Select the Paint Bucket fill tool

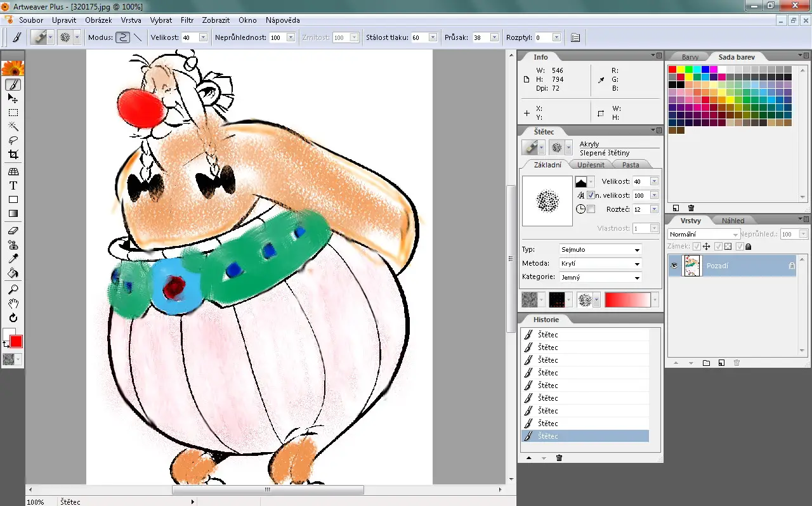pos(13,273)
